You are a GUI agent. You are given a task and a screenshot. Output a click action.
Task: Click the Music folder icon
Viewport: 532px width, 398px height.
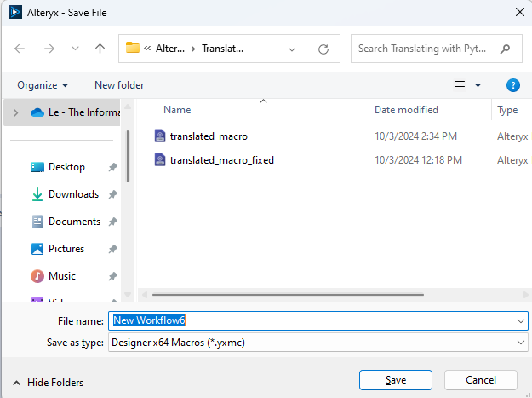point(37,276)
